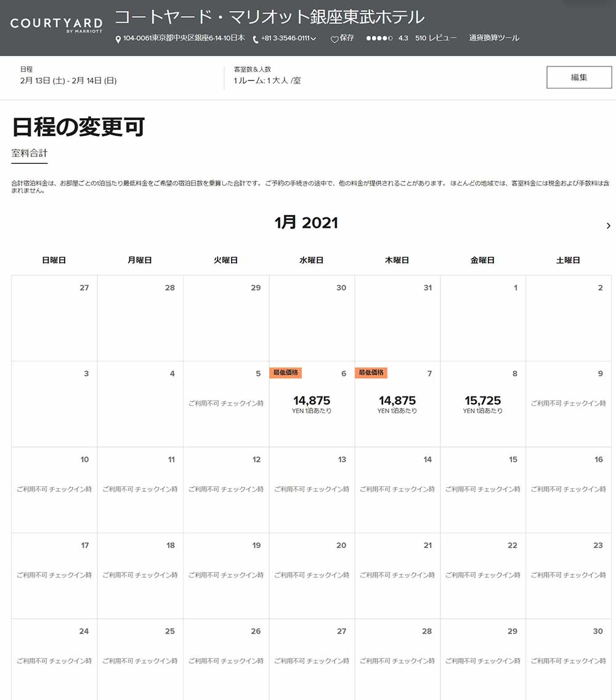Click the location pin icon by address
The width and height of the screenshot is (616, 700).
click(x=118, y=39)
